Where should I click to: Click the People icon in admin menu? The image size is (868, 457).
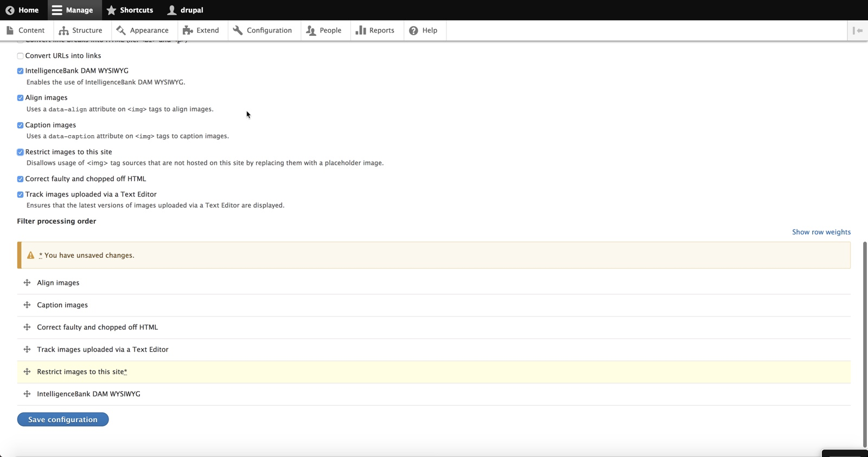[311, 30]
